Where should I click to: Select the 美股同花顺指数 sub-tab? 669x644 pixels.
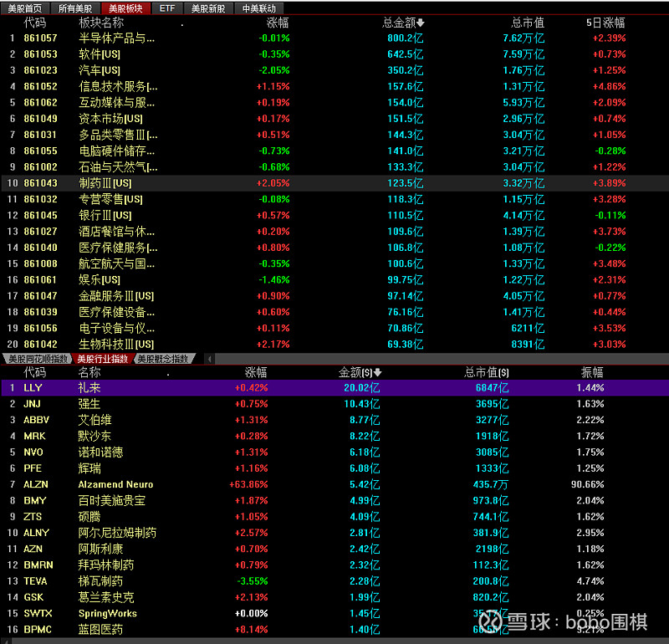point(38,359)
